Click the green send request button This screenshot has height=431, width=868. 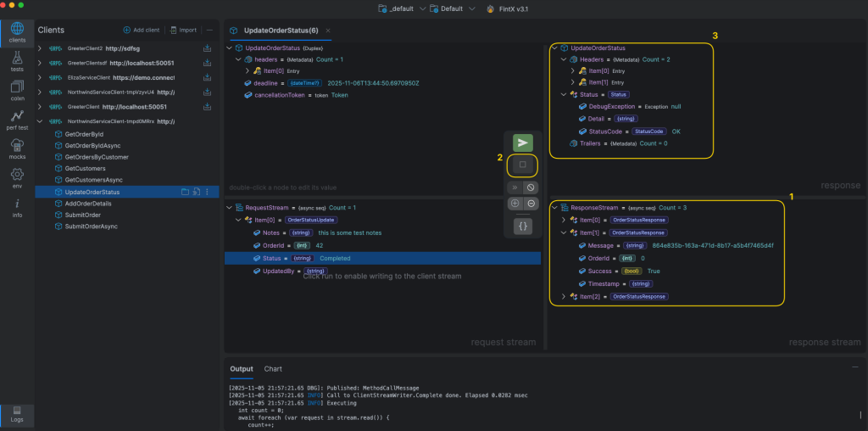[x=523, y=143]
